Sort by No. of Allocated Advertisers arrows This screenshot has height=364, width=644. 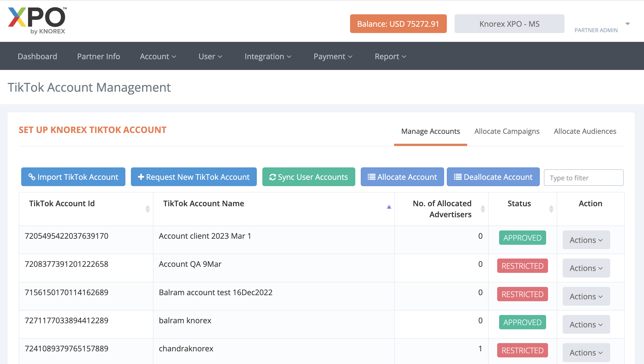click(483, 209)
